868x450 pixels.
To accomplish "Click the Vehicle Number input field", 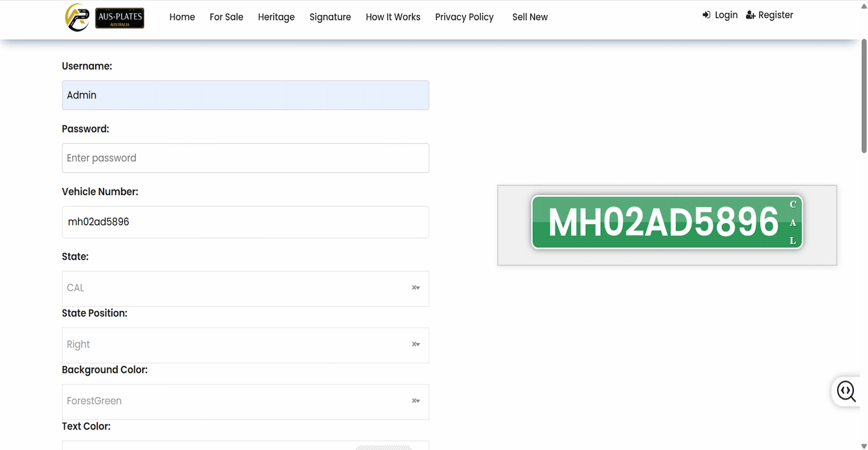I will pos(245,222).
